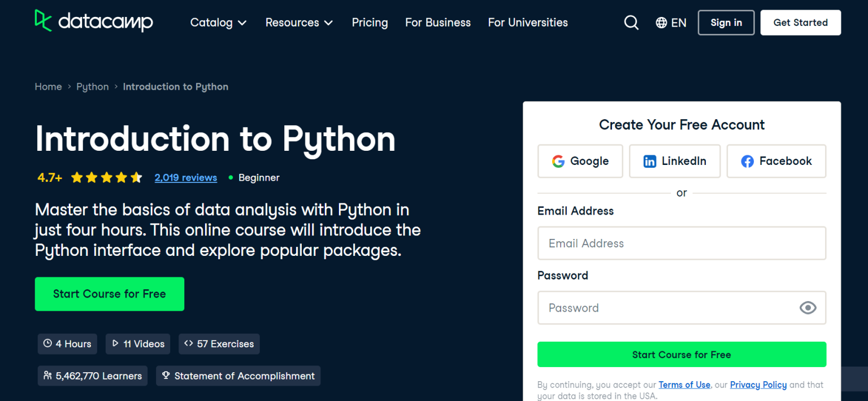Screen dimensions: 868x401
Task: Sign up with the Facebook icon
Action: pos(747,161)
